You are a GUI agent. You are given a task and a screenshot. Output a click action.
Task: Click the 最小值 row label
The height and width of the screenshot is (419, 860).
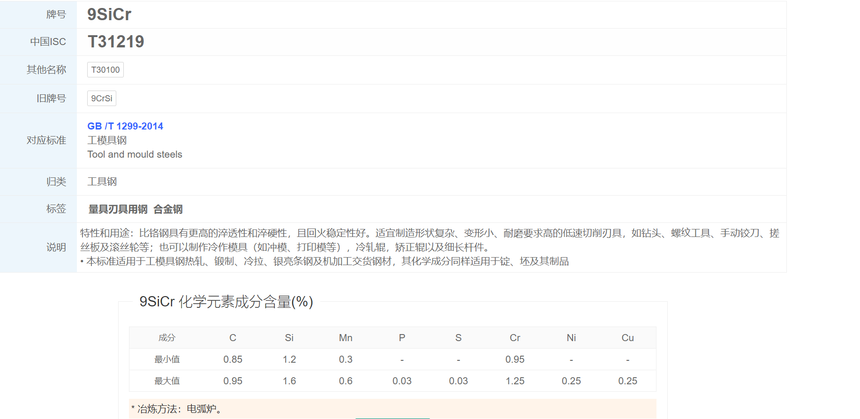pos(167,359)
